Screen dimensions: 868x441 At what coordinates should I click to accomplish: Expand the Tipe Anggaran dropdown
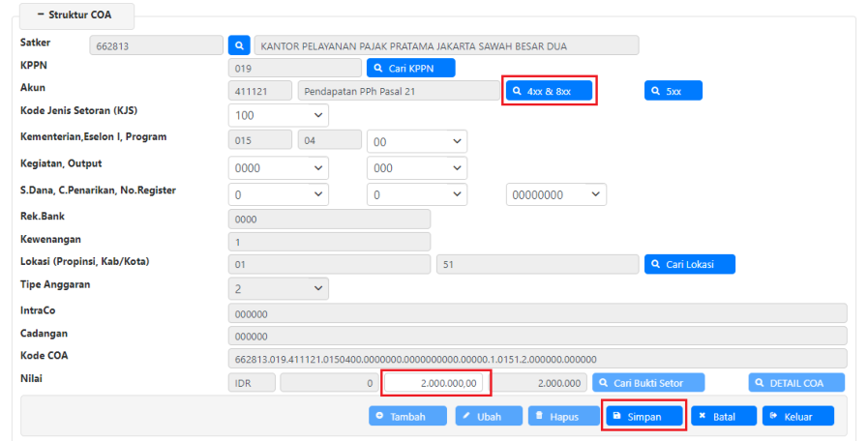[x=278, y=288]
